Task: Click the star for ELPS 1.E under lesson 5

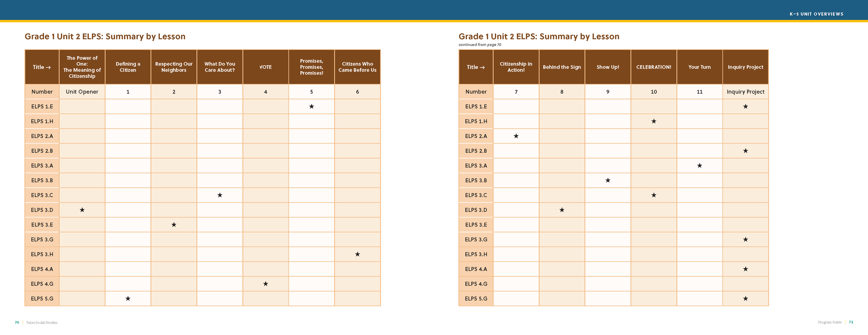Action: [311, 106]
